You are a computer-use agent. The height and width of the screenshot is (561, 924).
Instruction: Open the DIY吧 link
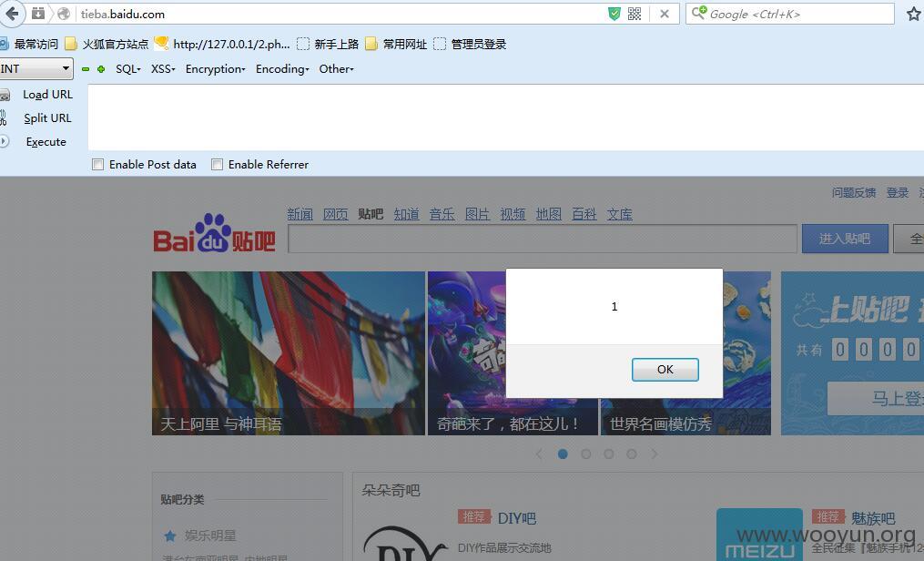pyautogui.click(x=517, y=518)
